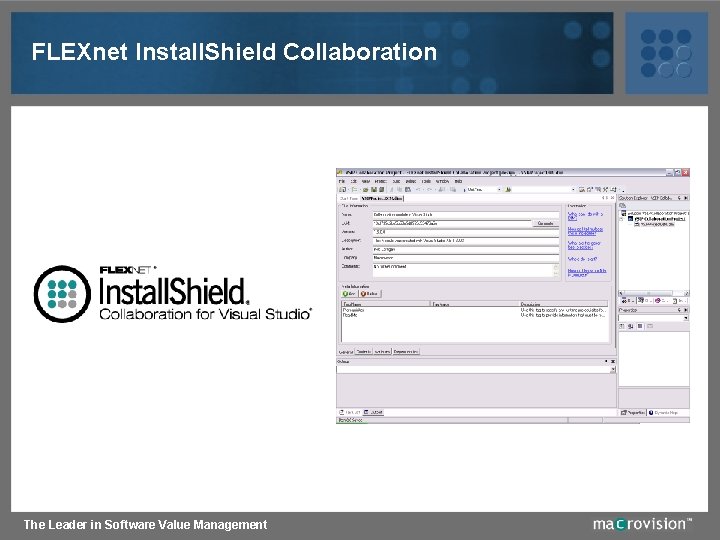Switch to the Task List tab
720x540 pixels.
click(350, 412)
